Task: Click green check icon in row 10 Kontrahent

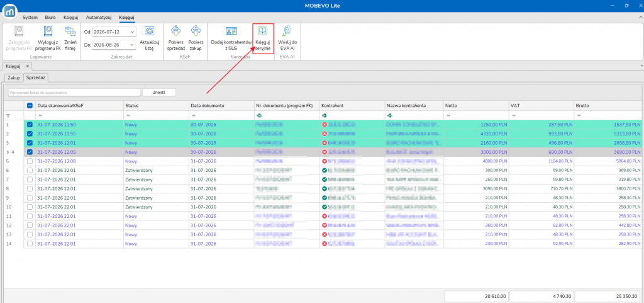Action: click(x=325, y=207)
